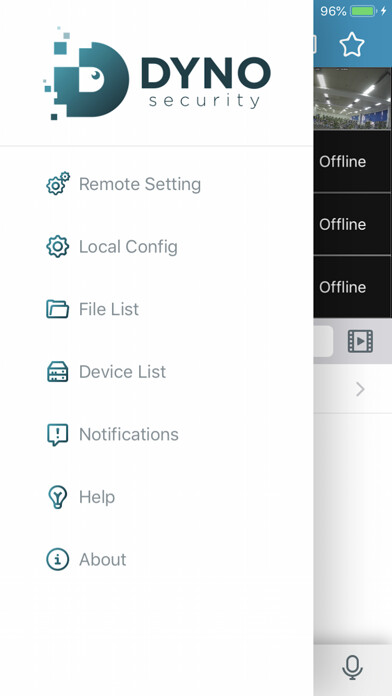The image size is (392, 696).
Task: Select the first Offline camera tile
Action: [x=352, y=162]
